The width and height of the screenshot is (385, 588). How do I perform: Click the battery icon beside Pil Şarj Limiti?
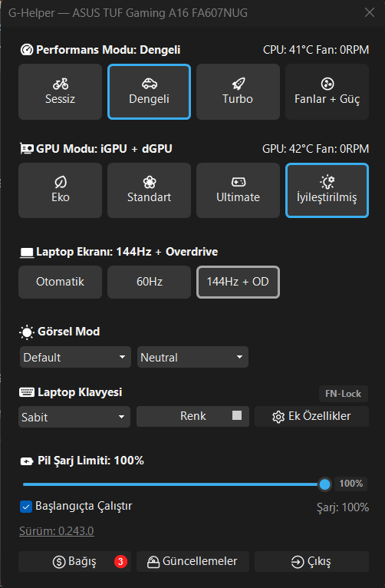(27, 461)
